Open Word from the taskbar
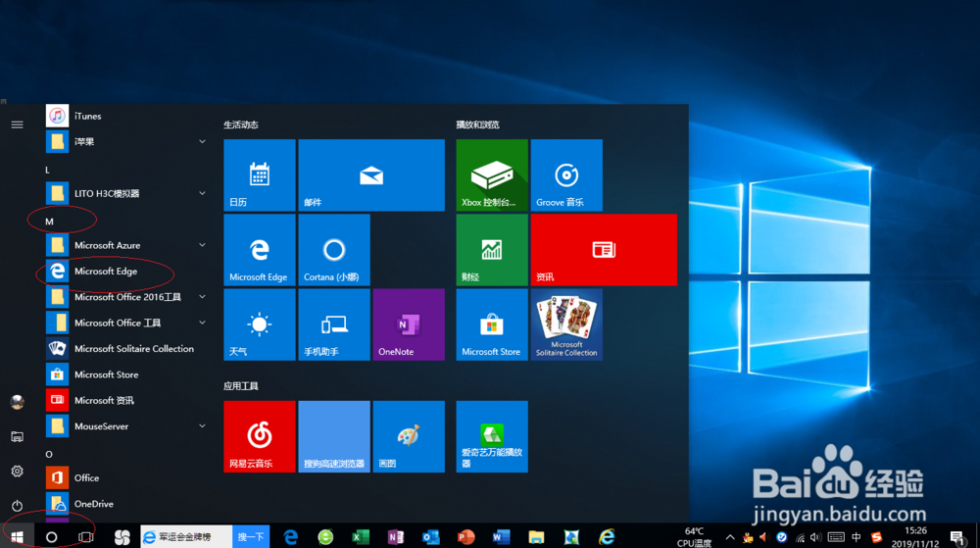The width and height of the screenshot is (980, 548). point(501,537)
